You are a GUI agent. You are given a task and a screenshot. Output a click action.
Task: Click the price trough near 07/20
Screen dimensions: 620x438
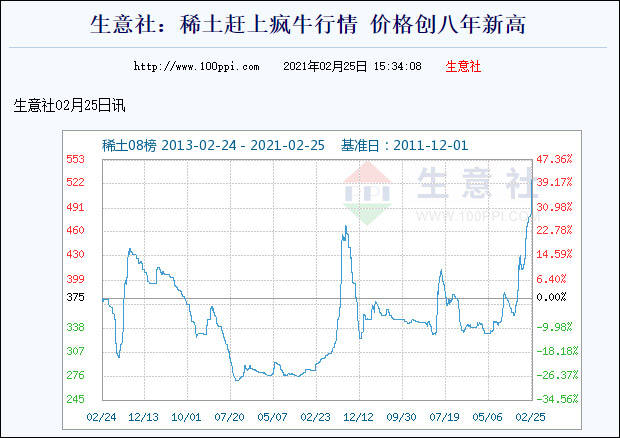click(x=237, y=380)
